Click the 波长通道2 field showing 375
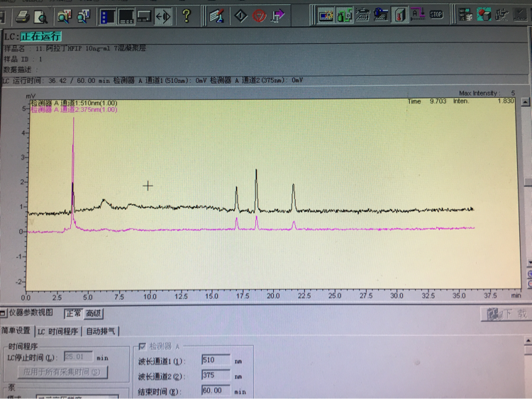Image resolution: width=532 pixels, height=399 pixels. 216,376
